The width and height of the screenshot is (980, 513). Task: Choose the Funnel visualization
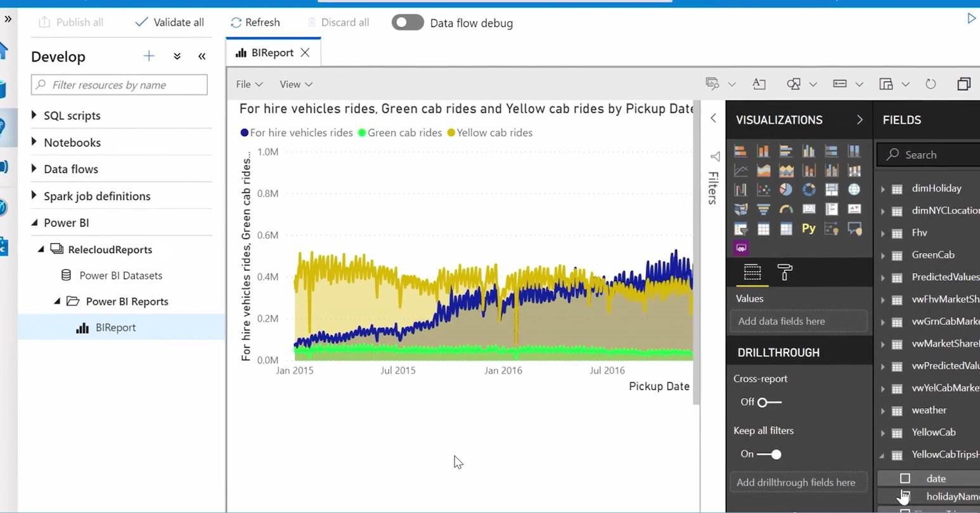pyautogui.click(x=763, y=209)
